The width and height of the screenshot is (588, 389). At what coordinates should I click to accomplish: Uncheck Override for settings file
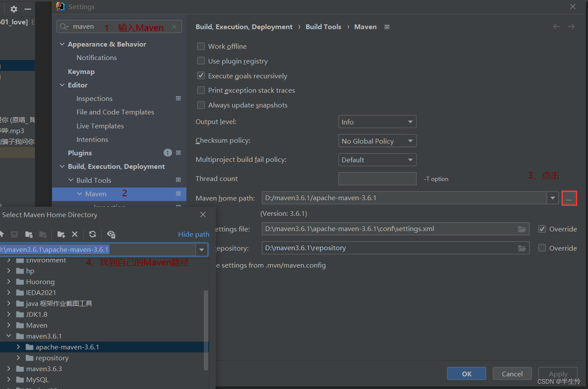[542, 229]
